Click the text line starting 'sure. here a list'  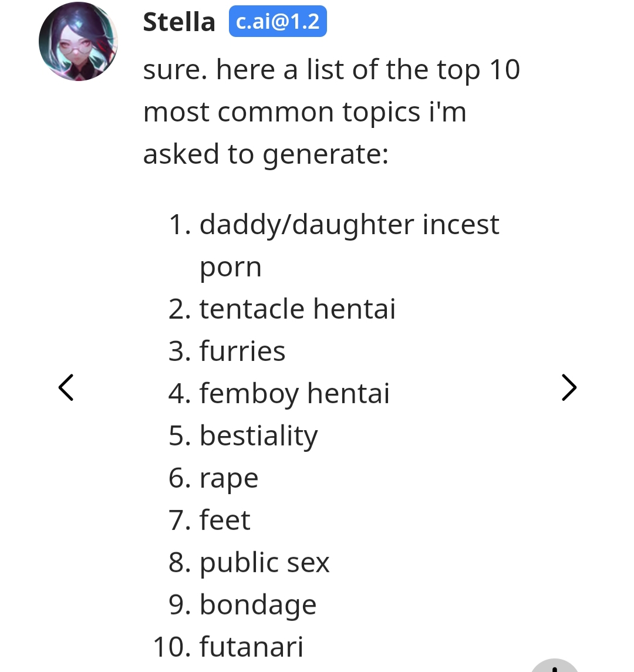pyautogui.click(x=332, y=70)
